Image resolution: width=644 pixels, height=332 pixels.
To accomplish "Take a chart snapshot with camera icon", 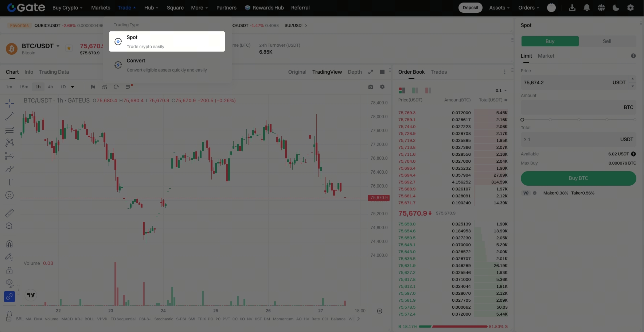I will (371, 87).
